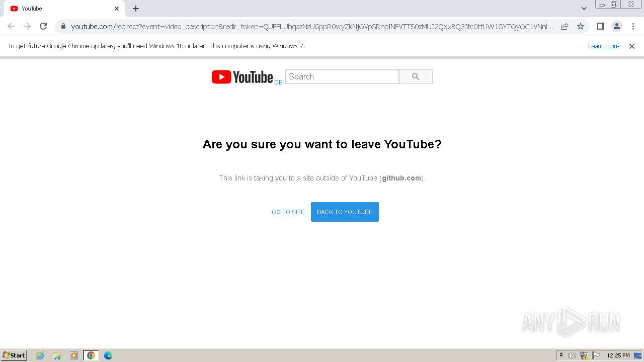Minimize the Chrome window
This screenshot has height=362, width=644.
coord(602,4)
